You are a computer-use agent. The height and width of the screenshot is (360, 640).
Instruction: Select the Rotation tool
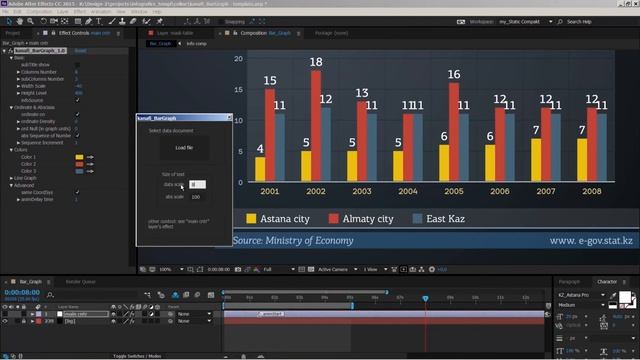click(43, 21)
